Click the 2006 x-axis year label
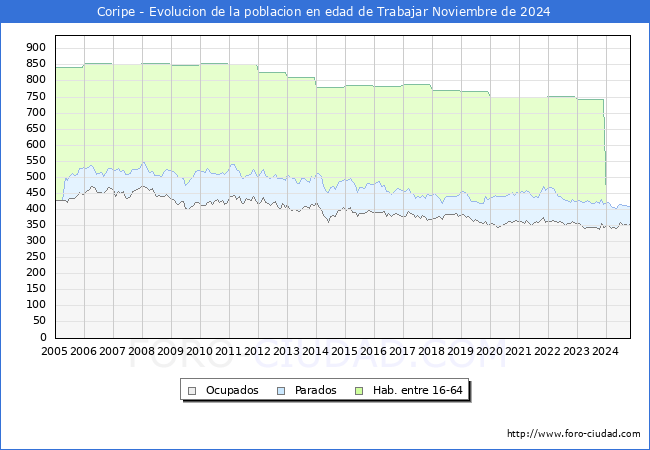The width and height of the screenshot is (650, 450). click(x=83, y=351)
